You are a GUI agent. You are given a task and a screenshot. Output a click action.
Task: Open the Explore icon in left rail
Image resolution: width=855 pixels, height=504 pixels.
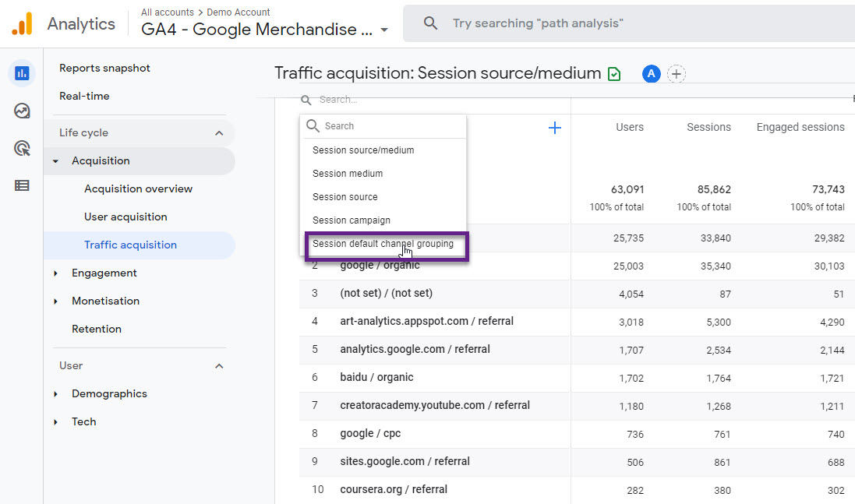(x=22, y=111)
